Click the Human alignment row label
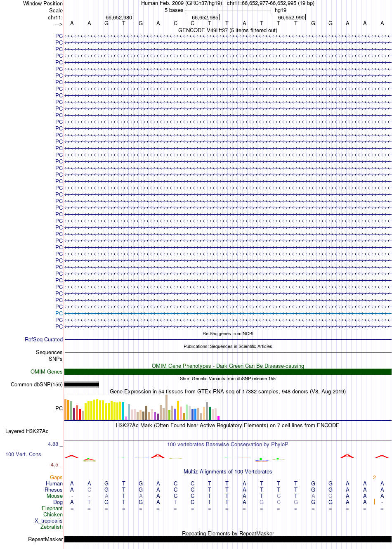The width and height of the screenshot is (392, 549). 54,483
